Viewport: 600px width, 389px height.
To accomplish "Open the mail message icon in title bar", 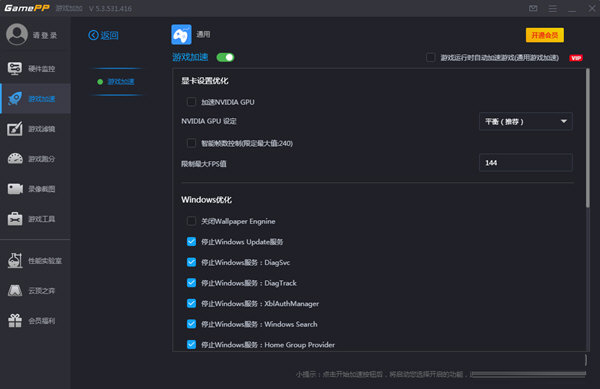I will [533, 8].
